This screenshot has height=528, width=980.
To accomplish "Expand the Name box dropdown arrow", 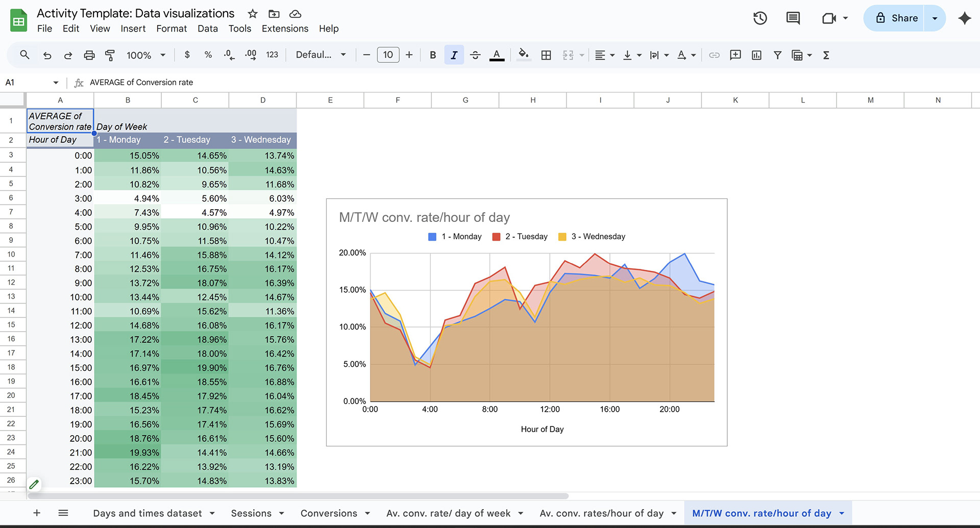I will [x=56, y=82].
